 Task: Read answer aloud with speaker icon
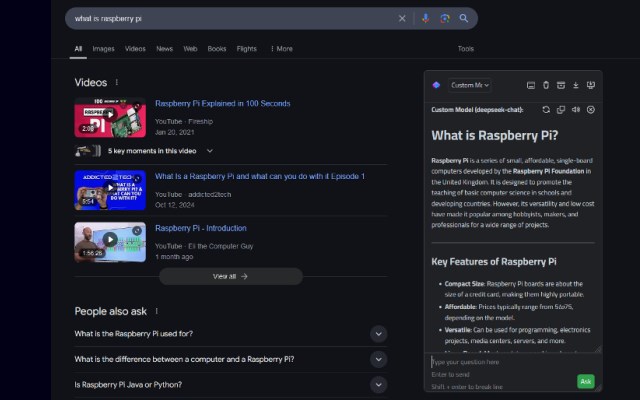click(576, 110)
